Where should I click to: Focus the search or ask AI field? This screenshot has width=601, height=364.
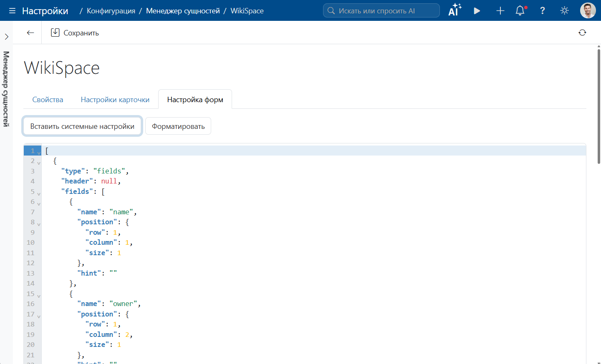pyautogui.click(x=381, y=10)
